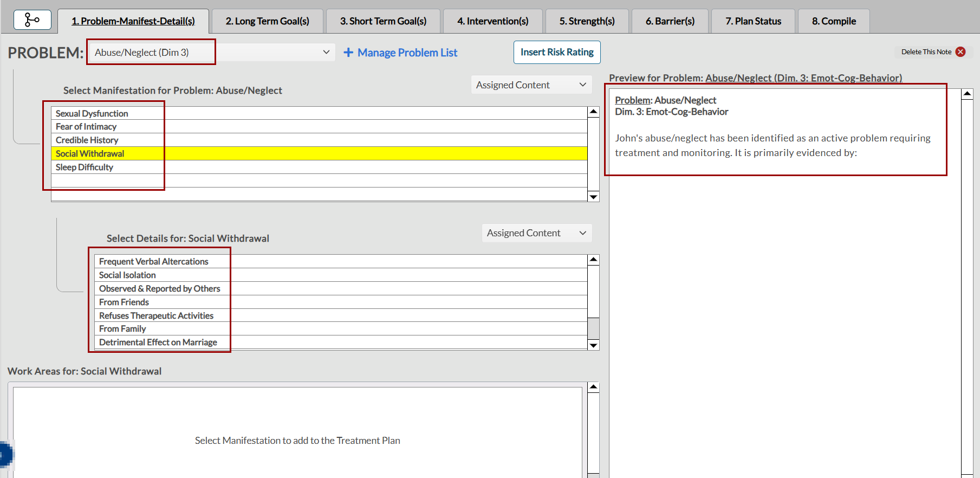Screen dimensions: 980x478
Task: Expand the PROBLEM dropdown showing Abuse/Neglect (Dim 3)
Action: click(212, 53)
